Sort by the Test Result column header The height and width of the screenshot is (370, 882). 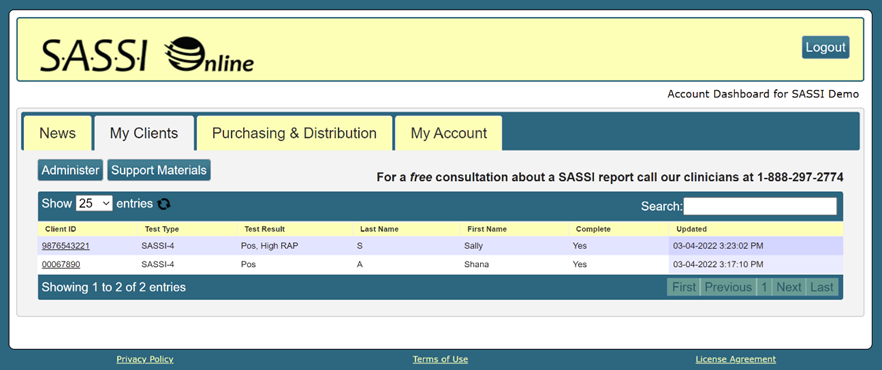coord(295,229)
